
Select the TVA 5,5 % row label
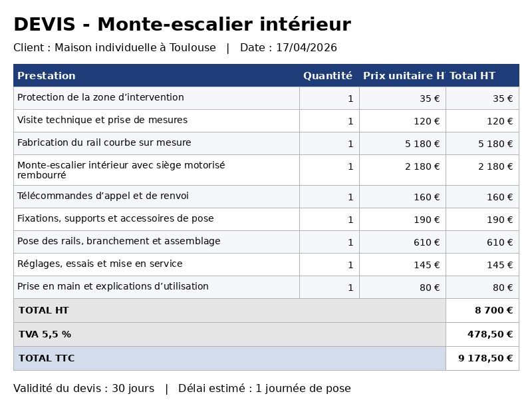tap(45, 335)
